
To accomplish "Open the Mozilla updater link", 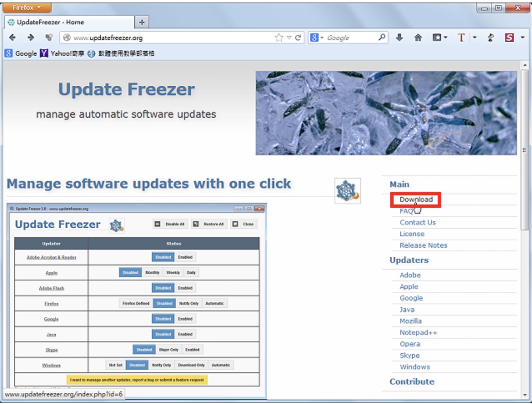I will click(x=411, y=321).
